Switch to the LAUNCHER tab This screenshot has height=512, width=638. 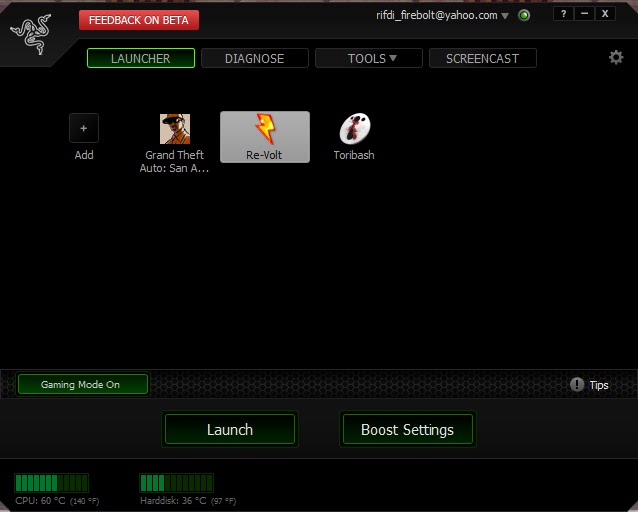[141, 58]
